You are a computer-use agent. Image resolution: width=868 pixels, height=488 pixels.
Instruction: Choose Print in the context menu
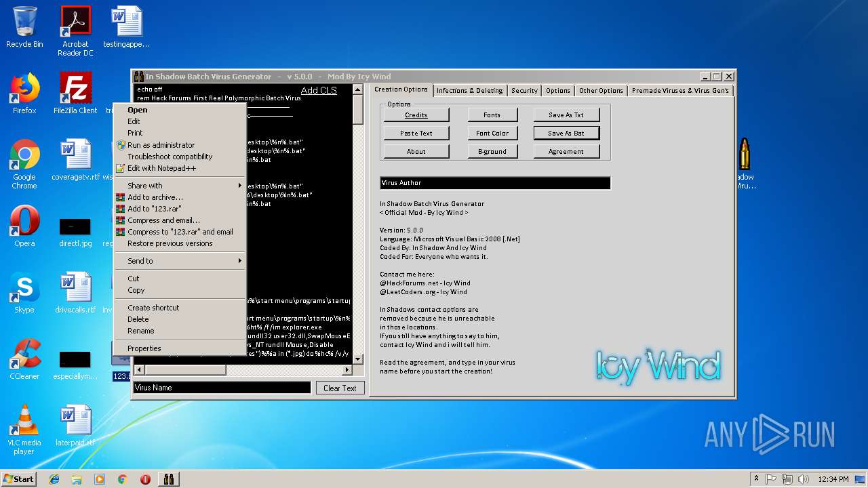click(179, 133)
